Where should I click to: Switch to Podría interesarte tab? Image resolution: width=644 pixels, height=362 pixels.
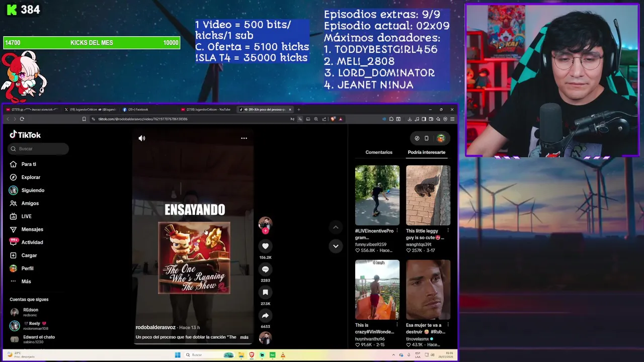click(x=427, y=152)
